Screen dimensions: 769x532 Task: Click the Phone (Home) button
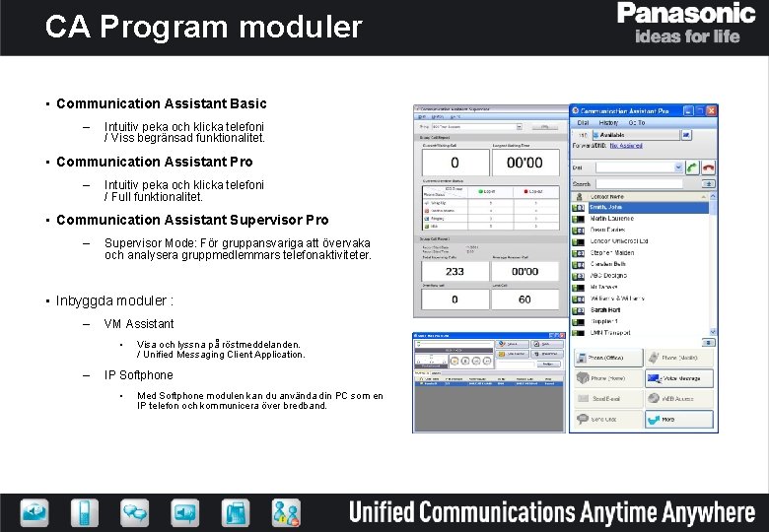point(608,378)
